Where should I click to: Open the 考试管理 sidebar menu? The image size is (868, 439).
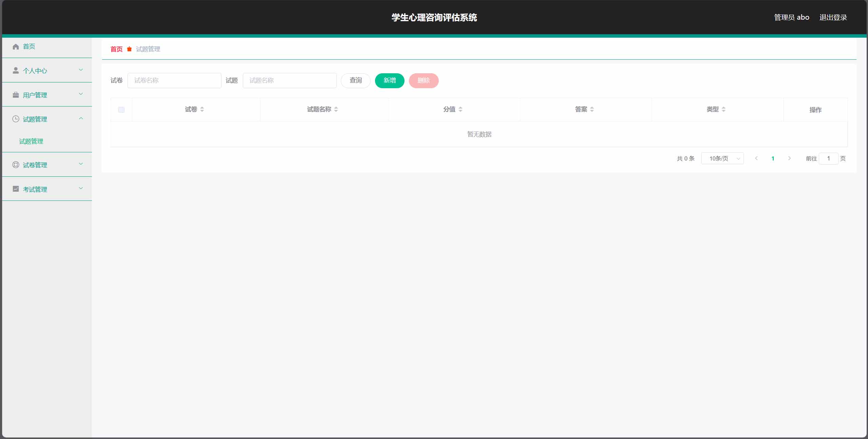point(47,189)
